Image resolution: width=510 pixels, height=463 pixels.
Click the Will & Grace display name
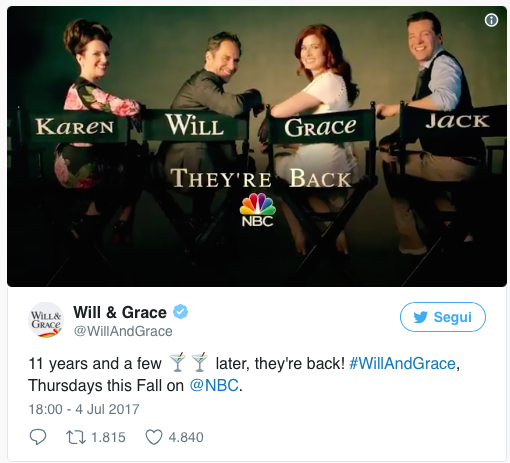pos(120,312)
